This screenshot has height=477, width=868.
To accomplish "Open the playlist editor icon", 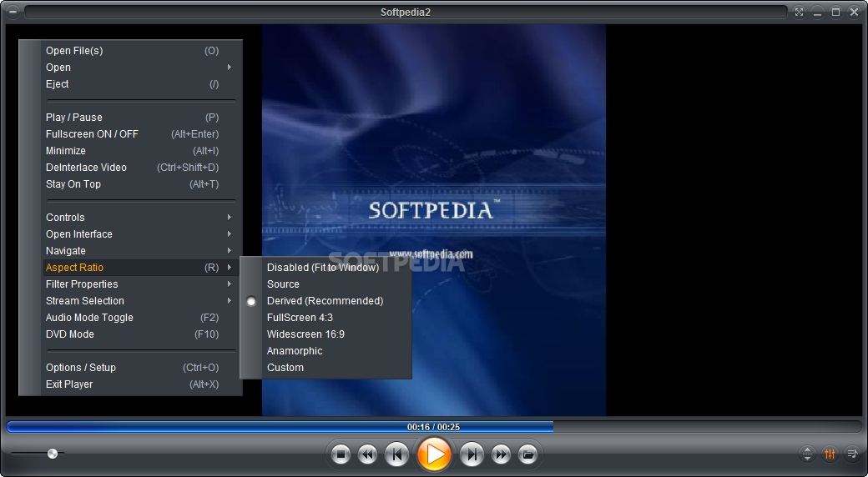I will click(x=852, y=454).
